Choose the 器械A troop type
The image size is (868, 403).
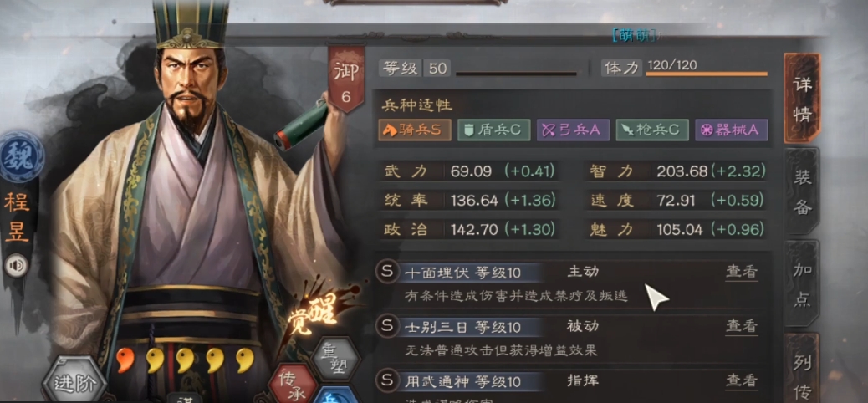click(x=731, y=130)
